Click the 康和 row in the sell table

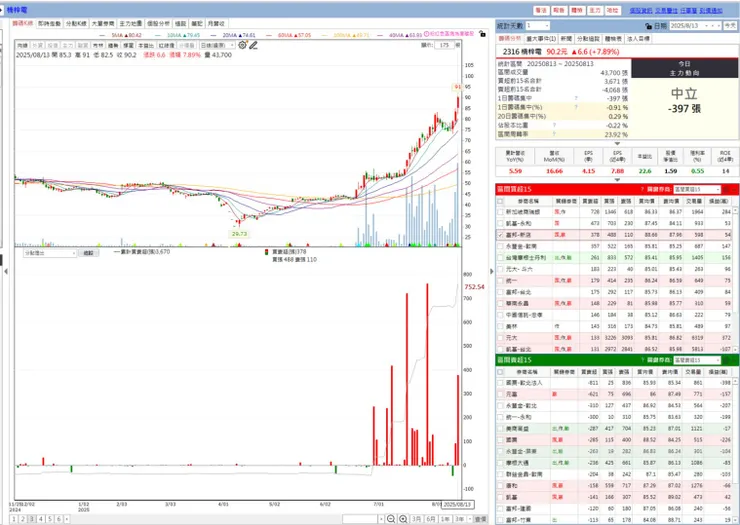coord(614,486)
